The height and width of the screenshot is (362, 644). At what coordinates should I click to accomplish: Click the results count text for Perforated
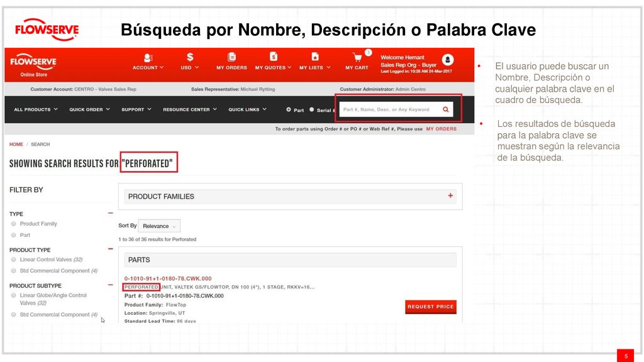click(x=157, y=239)
